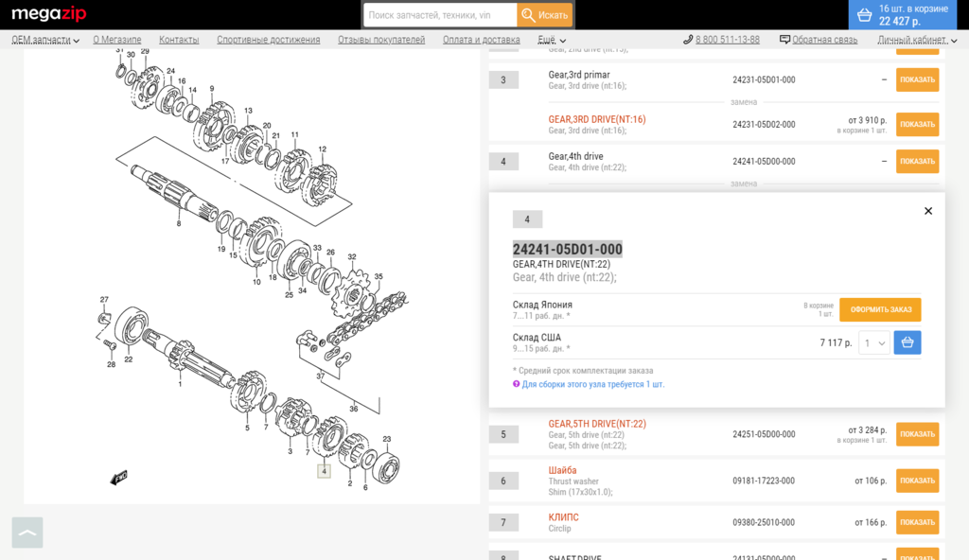969x560 pixels.
Task: Click Склад Япония warehouse row label
Action: click(542, 305)
